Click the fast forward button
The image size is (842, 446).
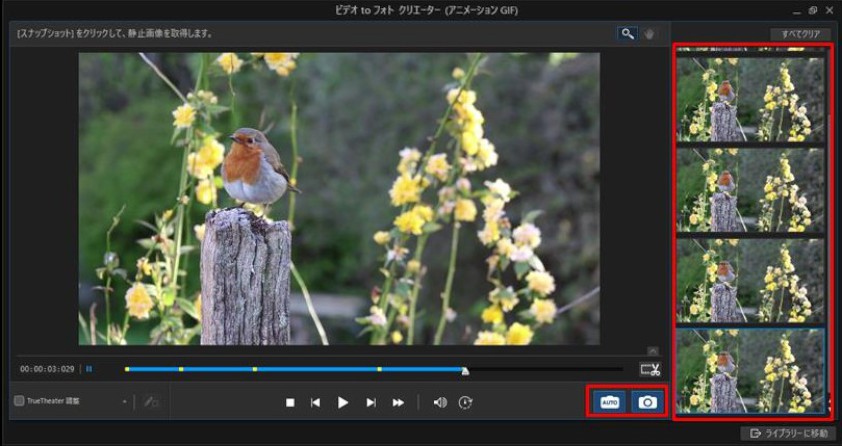398,403
